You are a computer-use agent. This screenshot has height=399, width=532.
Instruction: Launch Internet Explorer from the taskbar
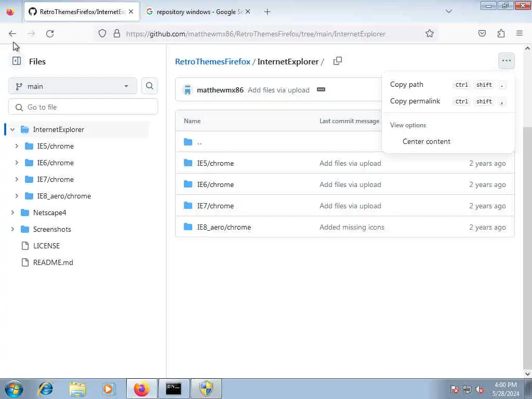click(x=46, y=389)
